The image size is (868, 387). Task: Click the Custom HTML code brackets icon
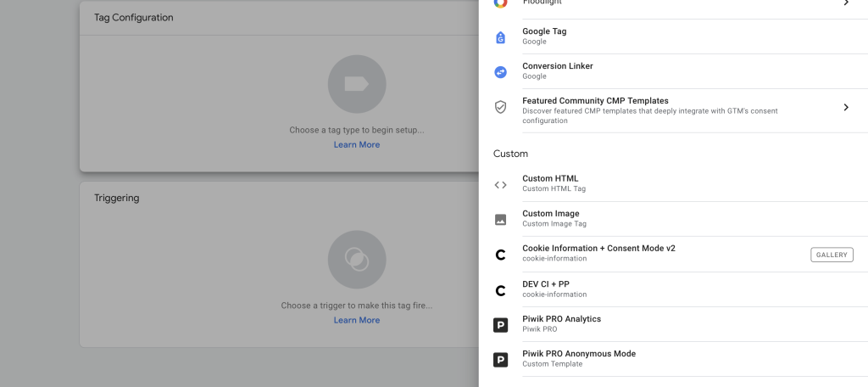[500, 185]
